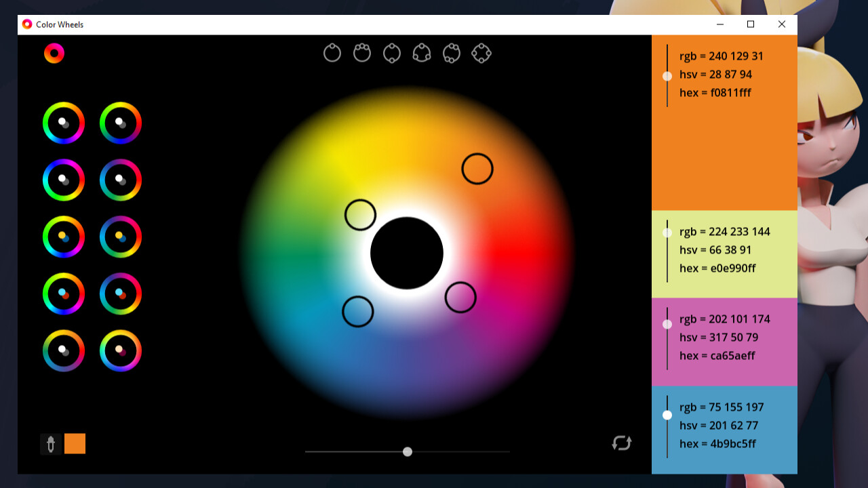Choose the analogous three-point harmony icon
The height and width of the screenshot is (488, 868).
click(362, 53)
